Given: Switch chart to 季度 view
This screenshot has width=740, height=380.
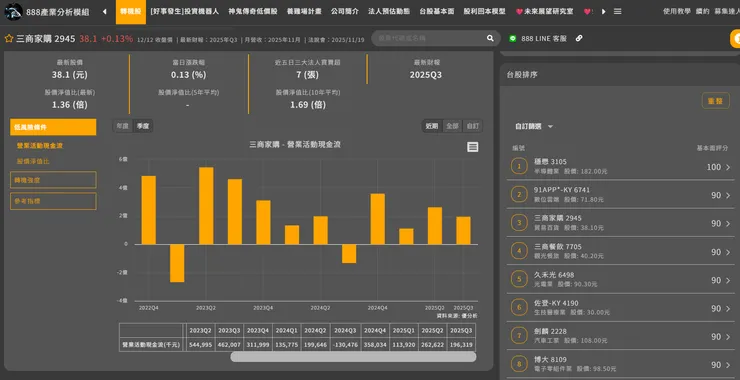Looking at the screenshot, I should [x=143, y=126].
